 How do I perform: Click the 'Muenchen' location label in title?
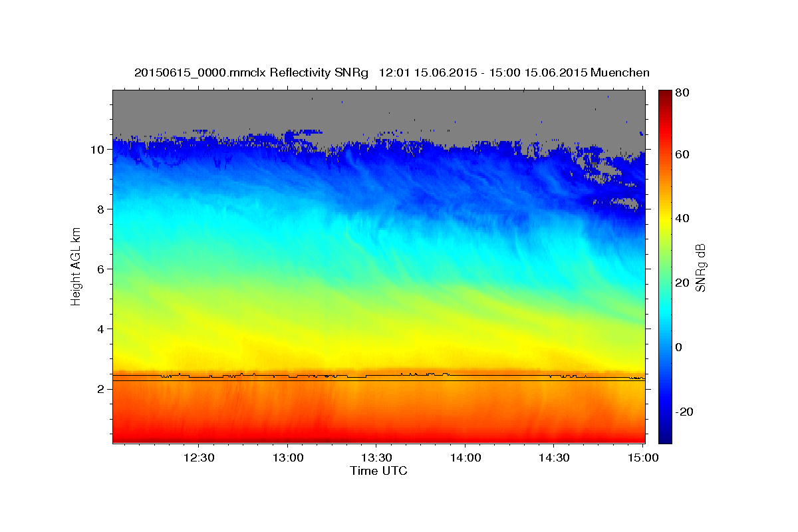[x=619, y=72]
